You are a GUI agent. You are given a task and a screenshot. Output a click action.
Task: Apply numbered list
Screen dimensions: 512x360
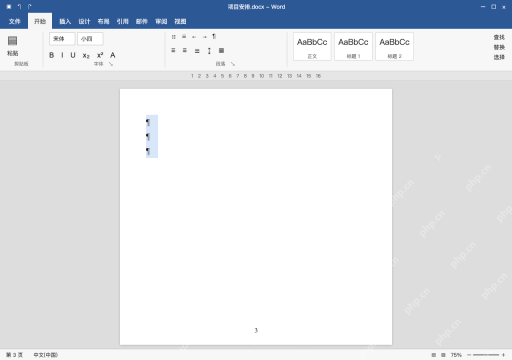[x=184, y=37]
